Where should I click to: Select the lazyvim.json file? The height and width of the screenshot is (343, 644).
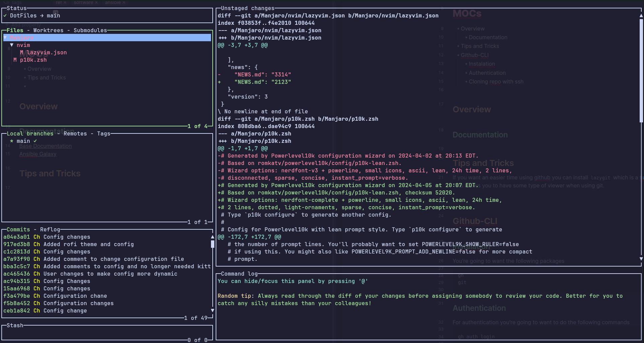[x=47, y=52]
